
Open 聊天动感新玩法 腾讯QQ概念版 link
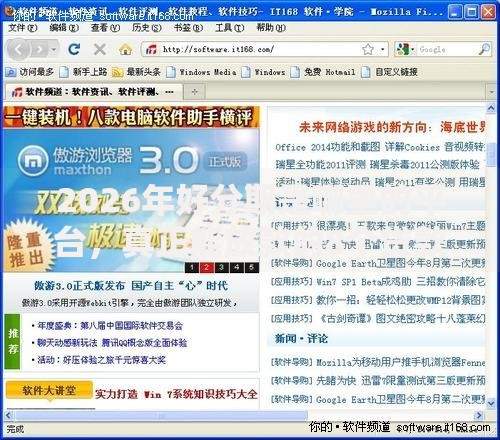click(x=112, y=343)
